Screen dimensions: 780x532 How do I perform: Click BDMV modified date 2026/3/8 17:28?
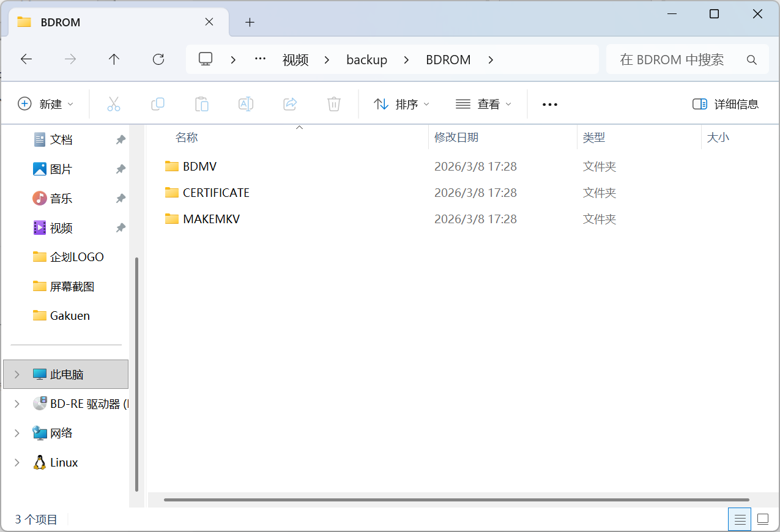coord(475,166)
